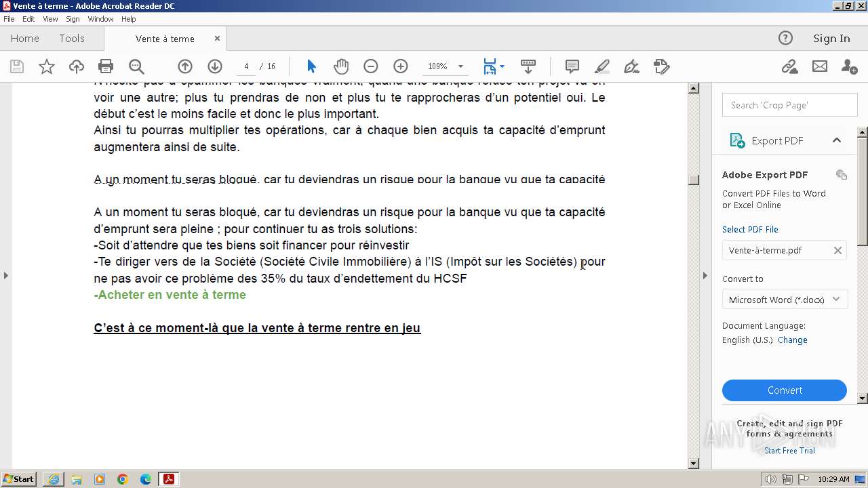
Task: Go to previous page with the up arrow
Action: tap(185, 66)
